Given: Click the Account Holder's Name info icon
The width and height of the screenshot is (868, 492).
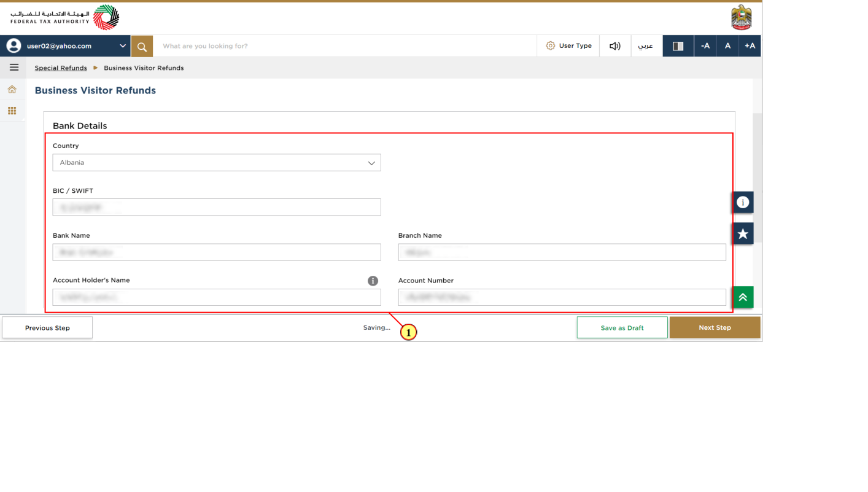Looking at the screenshot, I should tap(373, 281).
